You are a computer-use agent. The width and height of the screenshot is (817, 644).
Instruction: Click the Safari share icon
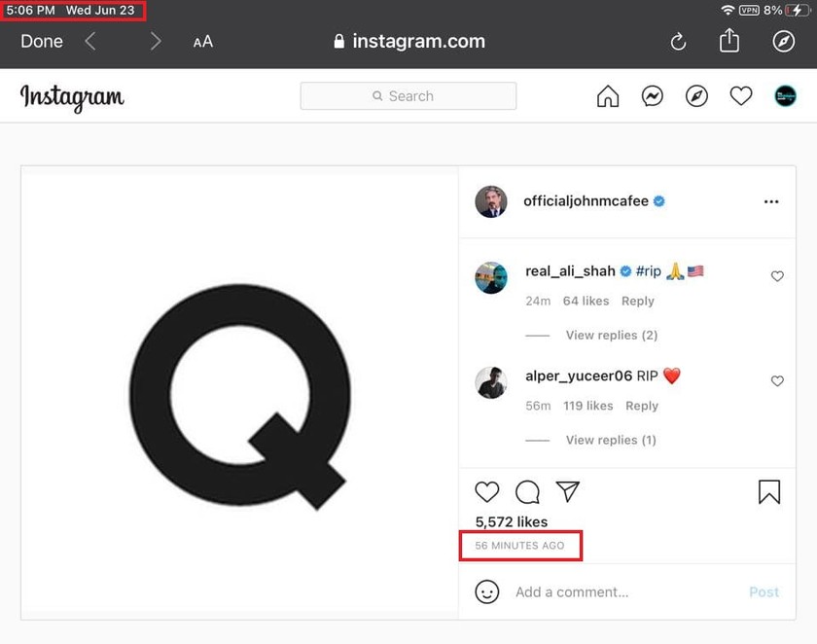point(728,41)
